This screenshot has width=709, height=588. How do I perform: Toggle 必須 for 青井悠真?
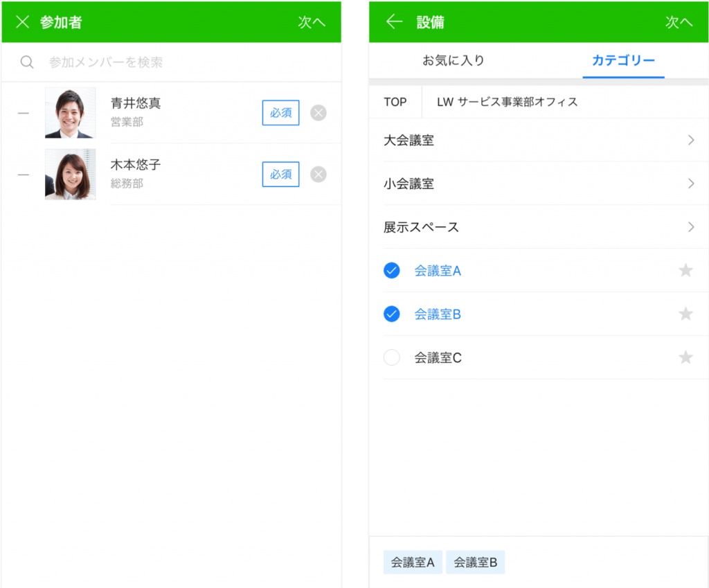pyautogui.click(x=280, y=113)
